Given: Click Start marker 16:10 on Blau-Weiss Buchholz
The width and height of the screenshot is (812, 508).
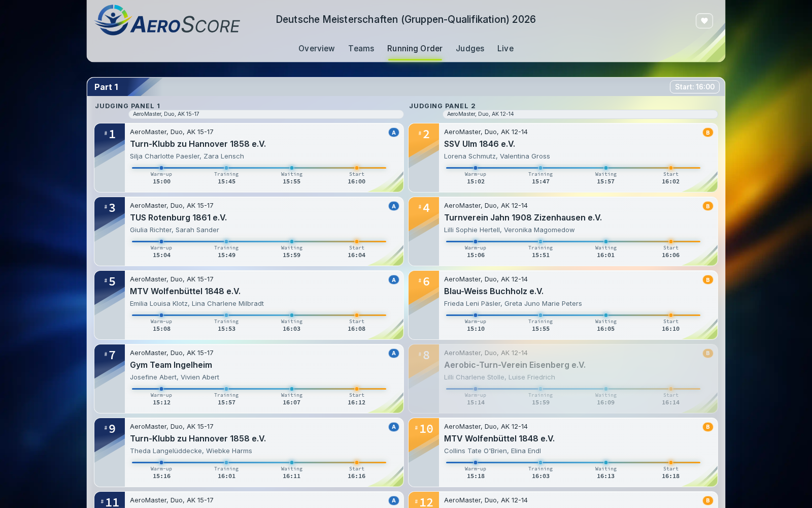Looking at the screenshot, I should pyautogui.click(x=670, y=315).
